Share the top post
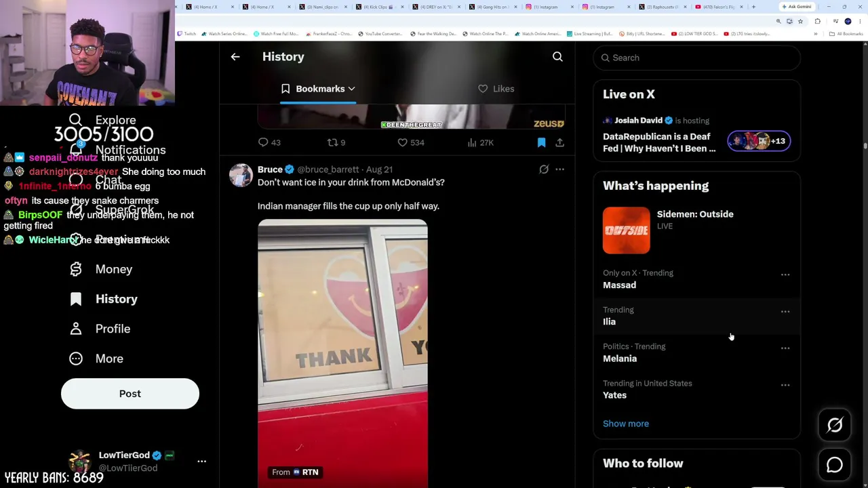This screenshot has width=868, height=488. tap(559, 142)
